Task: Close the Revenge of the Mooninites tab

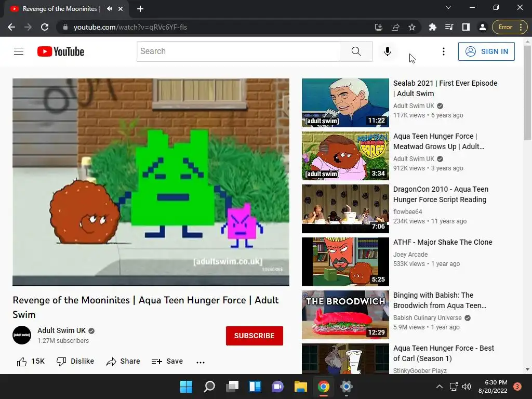Action: (121, 9)
